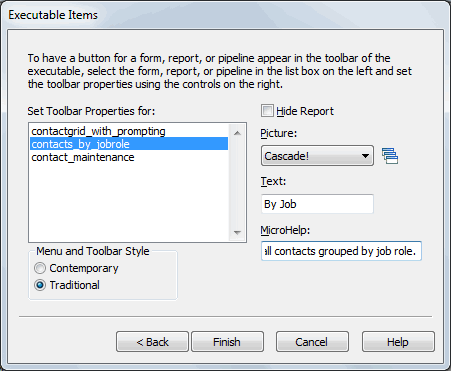Select the Traditional style radio button
The width and height of the screenshot is (451, 371).
click(x=40, y=285)
